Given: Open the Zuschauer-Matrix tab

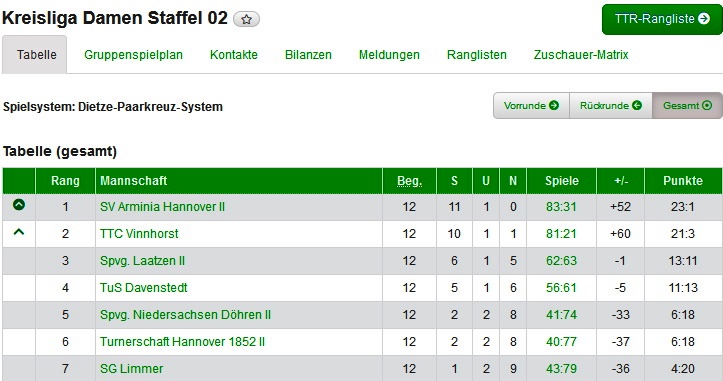Looking at the screenshot, I should click(x=581, y=55).
